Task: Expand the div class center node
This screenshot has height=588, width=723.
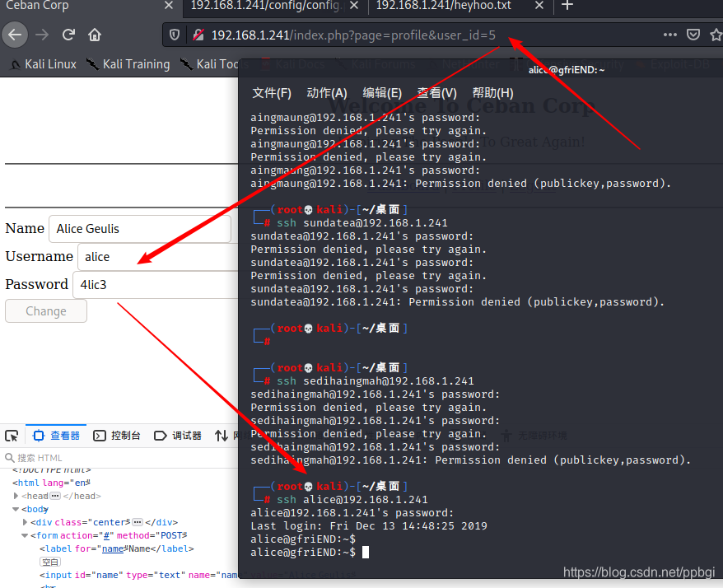Action: (x=25, y=522)
